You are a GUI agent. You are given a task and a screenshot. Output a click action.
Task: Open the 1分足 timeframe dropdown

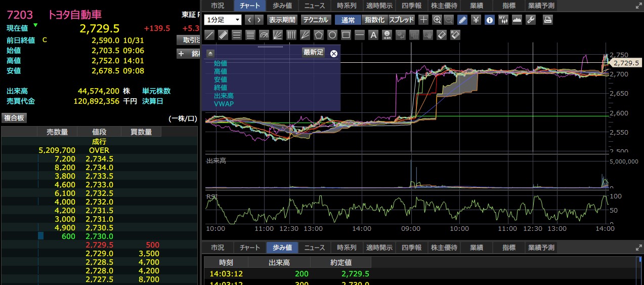click(223, 20)
